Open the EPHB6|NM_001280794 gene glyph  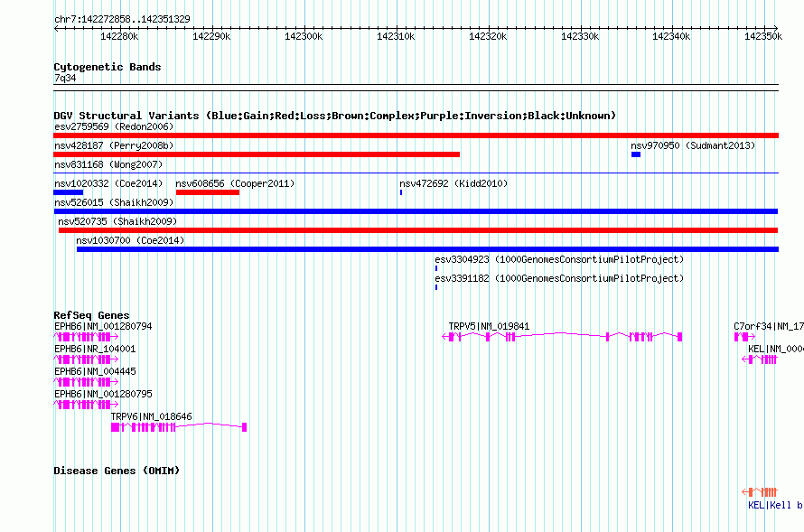(86, 337)
